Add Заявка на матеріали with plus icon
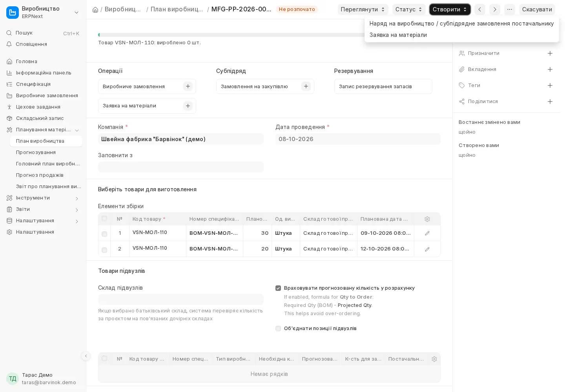This screenshot has width=565, height=392. click(188, 106)
